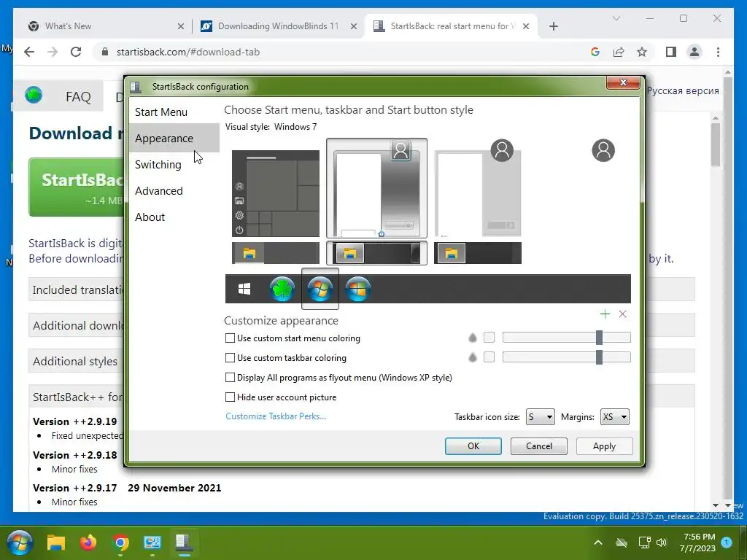
Task: Choose the green clover start orb
Action: pos(282,289)
